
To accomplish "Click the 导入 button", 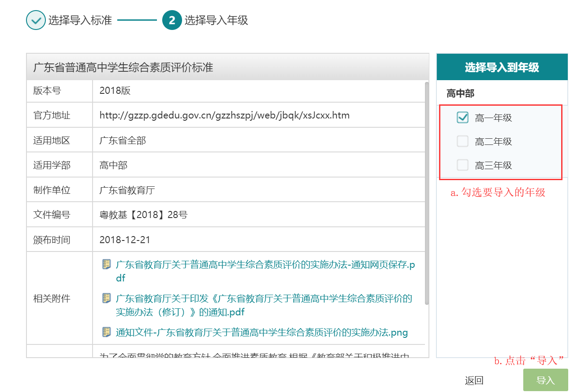I will coord(545,380).
